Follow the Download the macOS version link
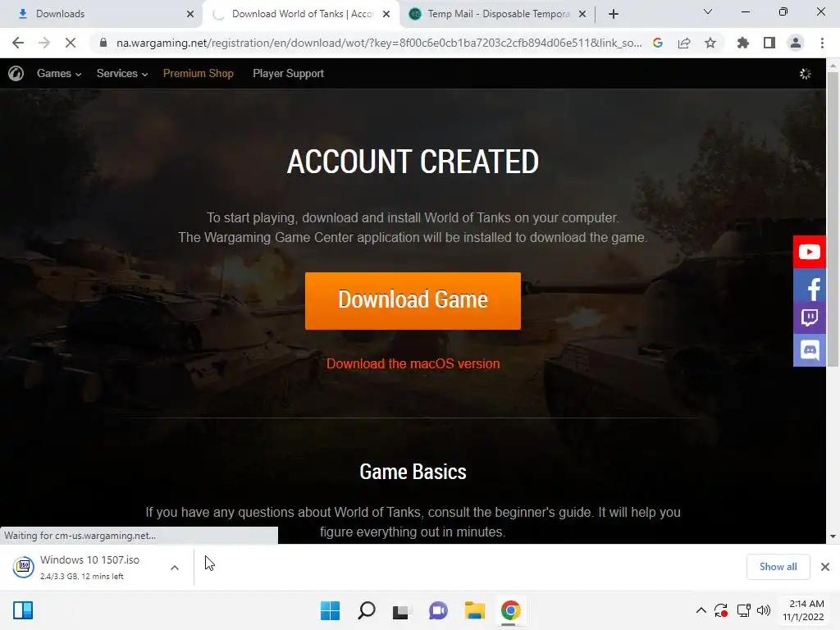Image resolution: width=840 pixels, height=630 pixels. pos(413,363)
